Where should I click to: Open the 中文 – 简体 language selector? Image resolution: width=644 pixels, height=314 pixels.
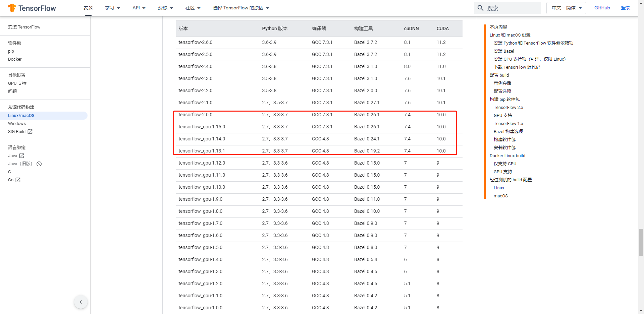566,8
